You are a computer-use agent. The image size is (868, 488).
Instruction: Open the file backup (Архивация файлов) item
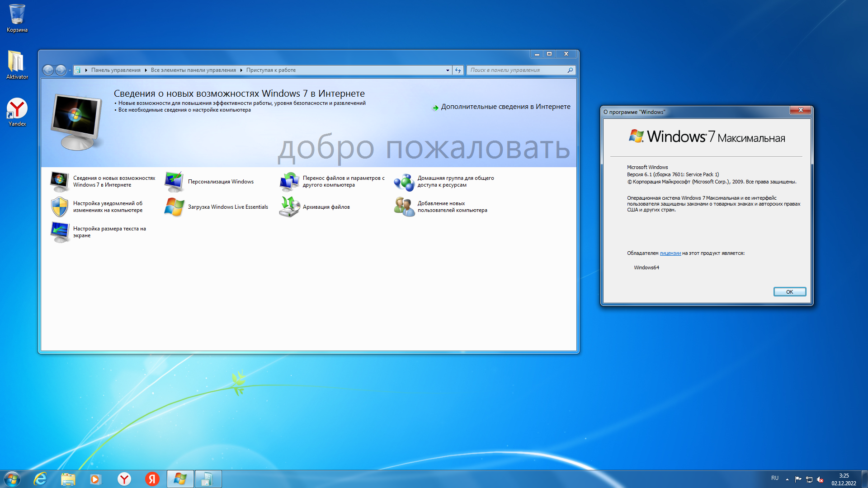click(326, 207)
